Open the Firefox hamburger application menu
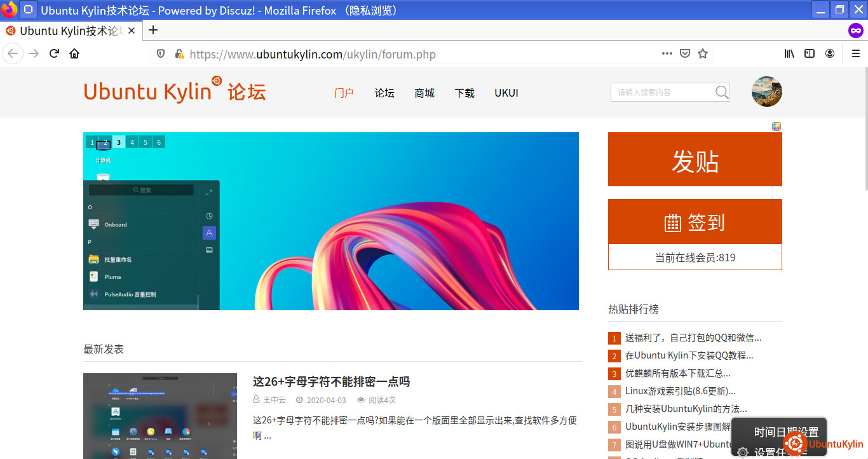This screenshot has height=459, width=868. (856, 54)
